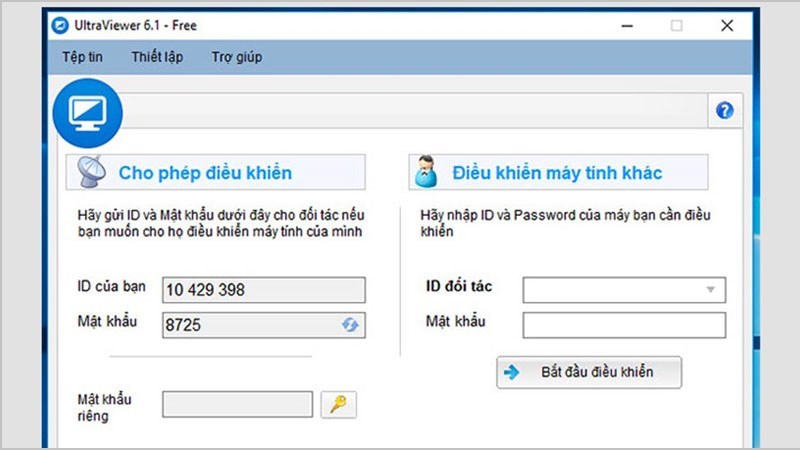Click the person icon beside Điều khiển máy tính khác
This screenshot has width=800, height=450.
click(x=426, y=173)
